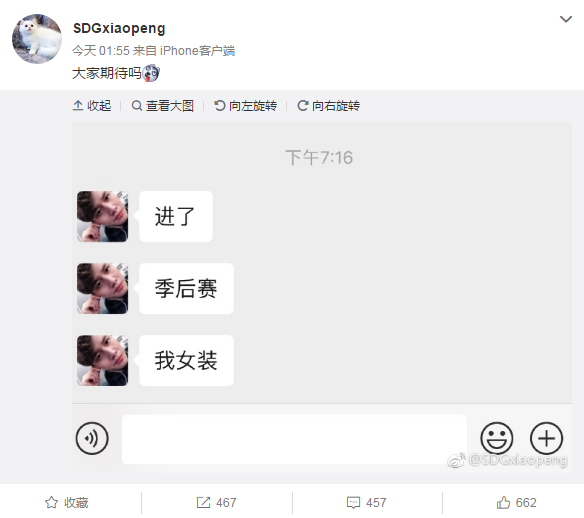The width and height of the screenshot is (584, 518).
Task: Open the emoji smiley picker icon
Action: pyautogui.click(x=496, y=438)
